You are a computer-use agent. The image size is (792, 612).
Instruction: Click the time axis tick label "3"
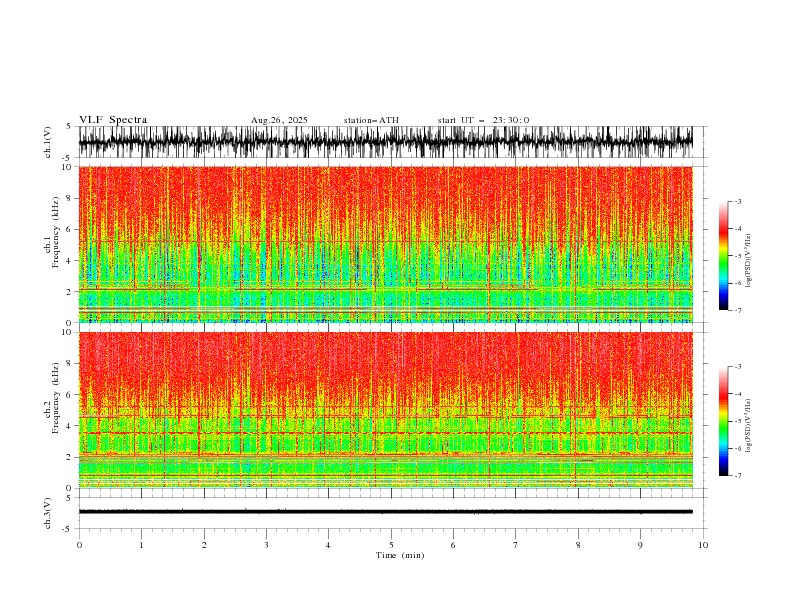266,545
